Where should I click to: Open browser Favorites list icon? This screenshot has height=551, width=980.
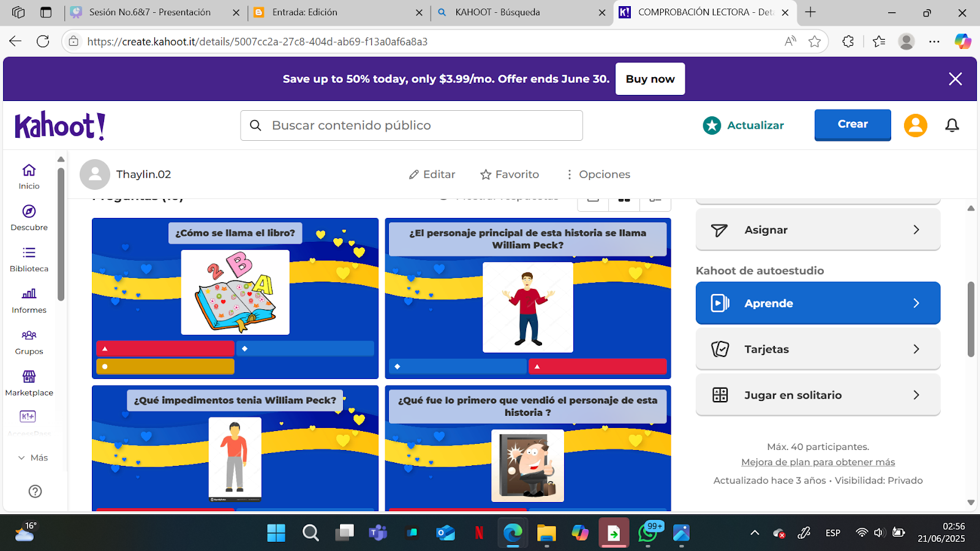(x=879, y=41)
